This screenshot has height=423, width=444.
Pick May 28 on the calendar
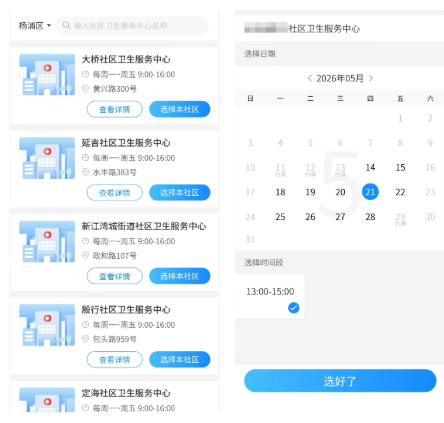coord(370,217)
